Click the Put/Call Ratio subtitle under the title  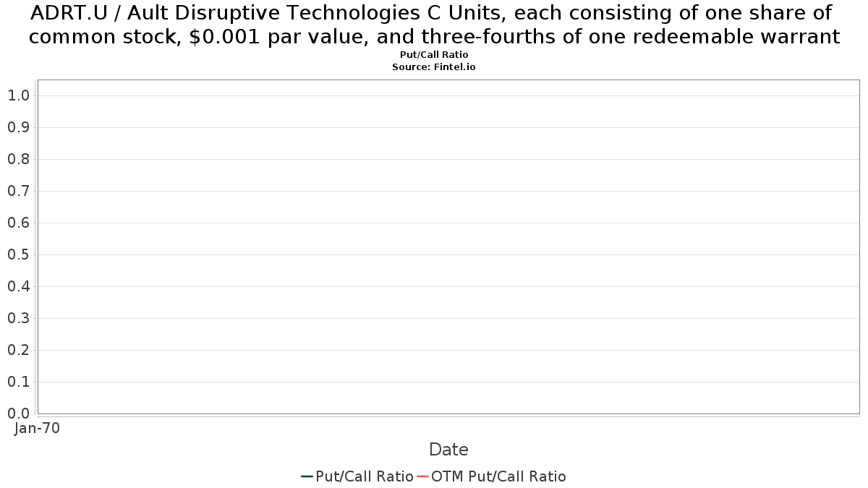click(434, 55)
